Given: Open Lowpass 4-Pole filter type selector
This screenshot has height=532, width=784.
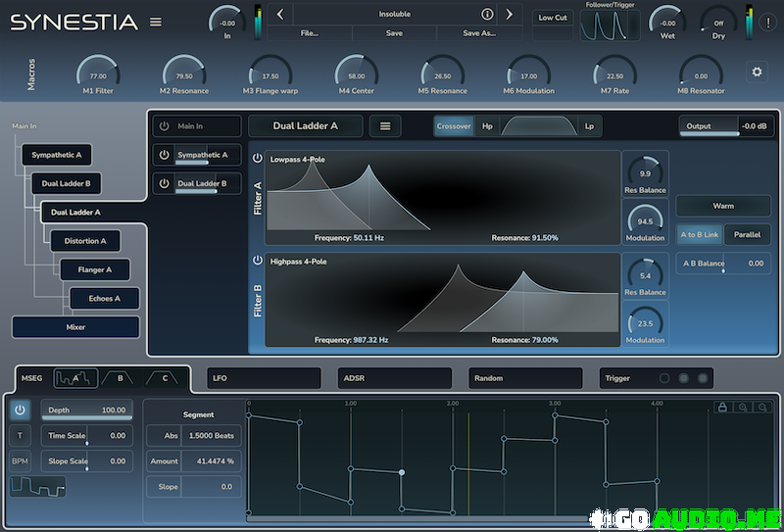Looking at the screenshot, I should pyautogui.click(x=298, y=160).
